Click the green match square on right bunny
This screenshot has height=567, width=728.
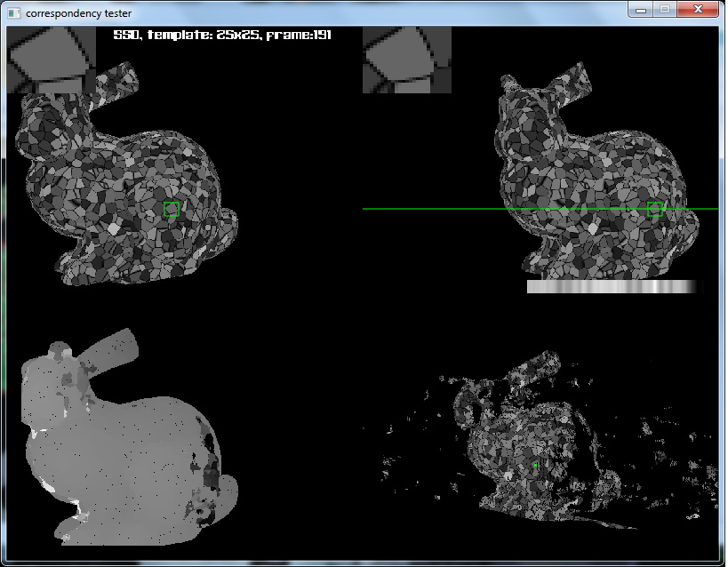pos(655,209)
